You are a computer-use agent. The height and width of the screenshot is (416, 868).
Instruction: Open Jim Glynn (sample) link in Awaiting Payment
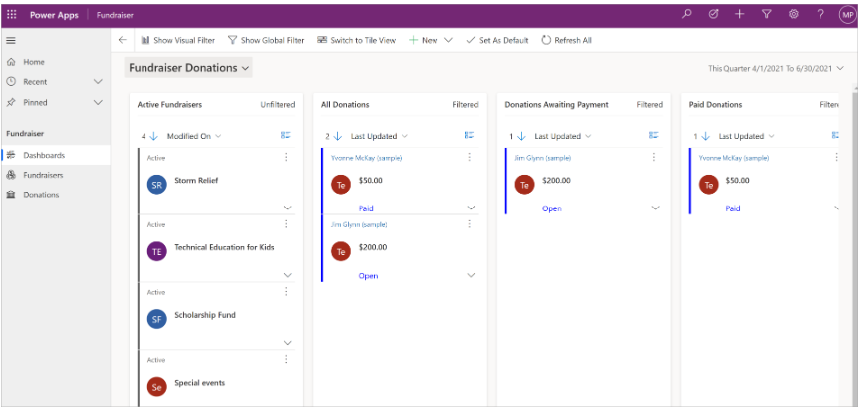point(542,158)
